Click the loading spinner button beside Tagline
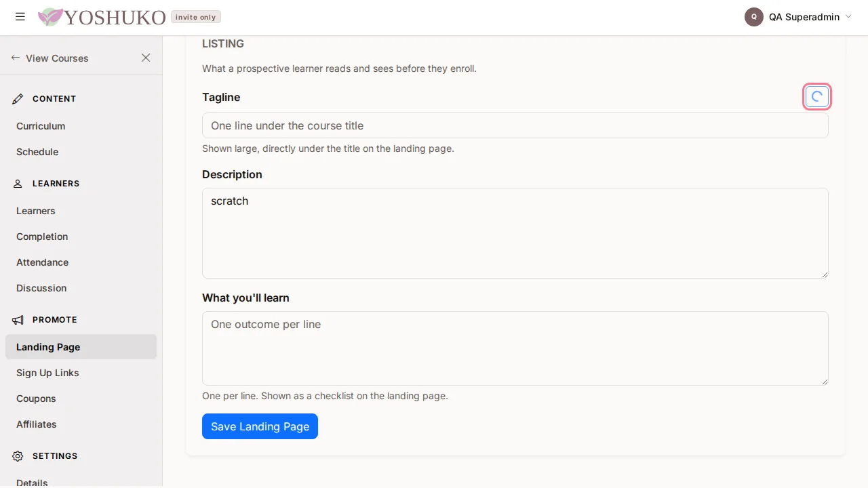The width and height of the screenshot is (868, 488). click(817, 97)
